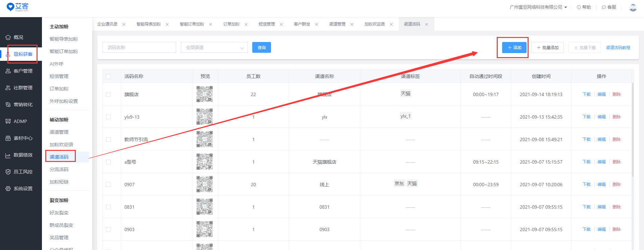Toggle the select-all checkbox in table header

click(108, 76)
